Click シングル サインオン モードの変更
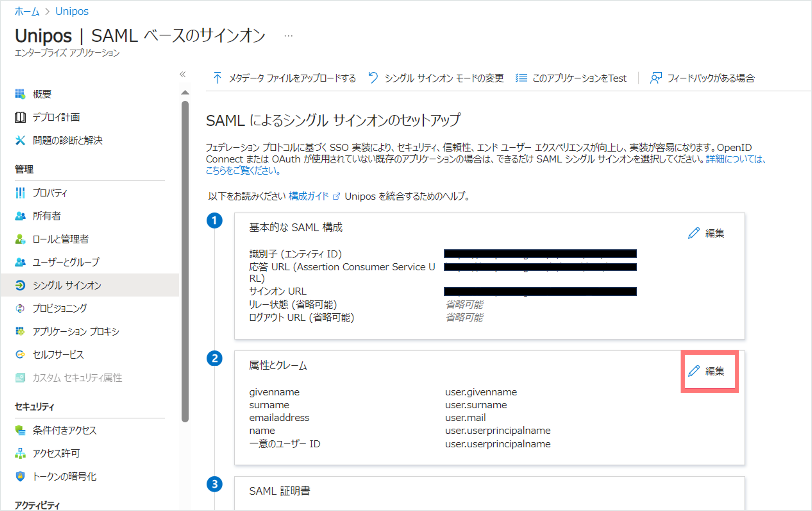812x511 pixels. click(436, 78)
